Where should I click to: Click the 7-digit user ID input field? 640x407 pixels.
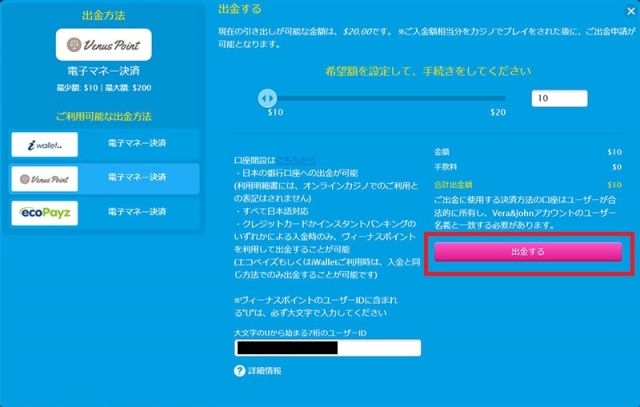[327, 348]
